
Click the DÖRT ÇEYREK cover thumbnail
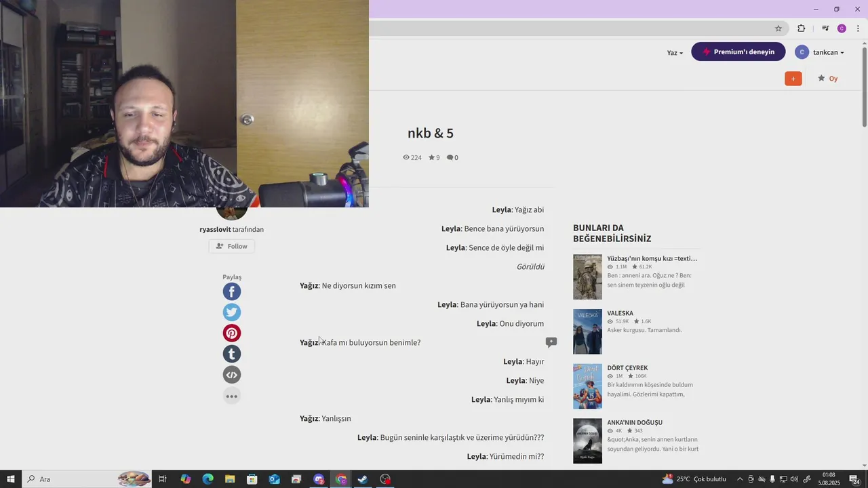point(587,386)
